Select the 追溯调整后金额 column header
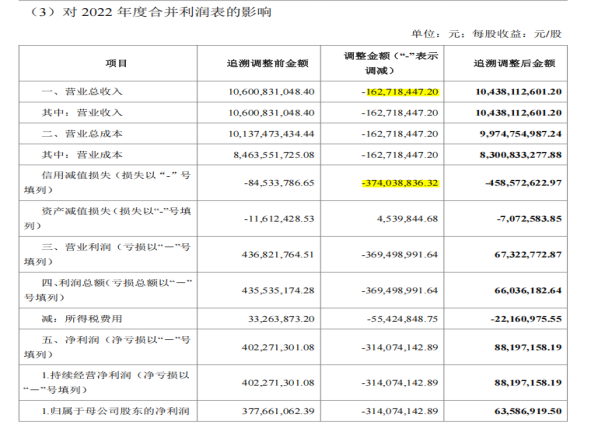Image resolution: width=598 pixels, height=430 pixels. 514,63
